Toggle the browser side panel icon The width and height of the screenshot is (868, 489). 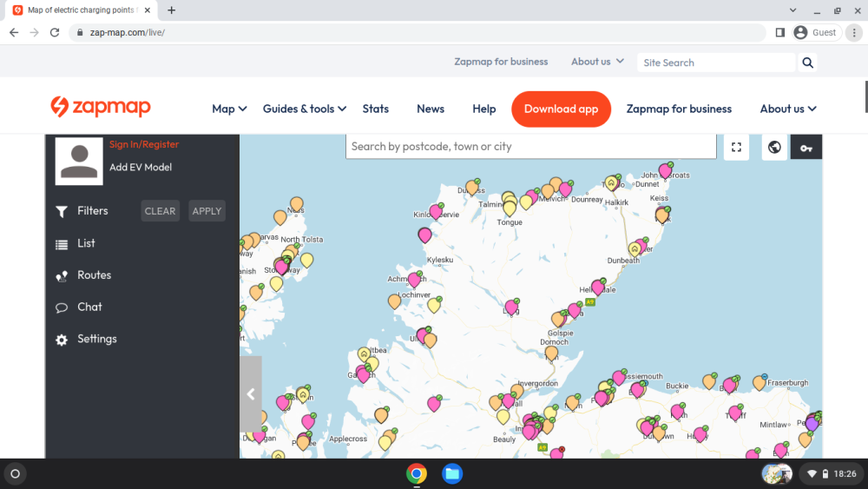click(x=780, y=33)
